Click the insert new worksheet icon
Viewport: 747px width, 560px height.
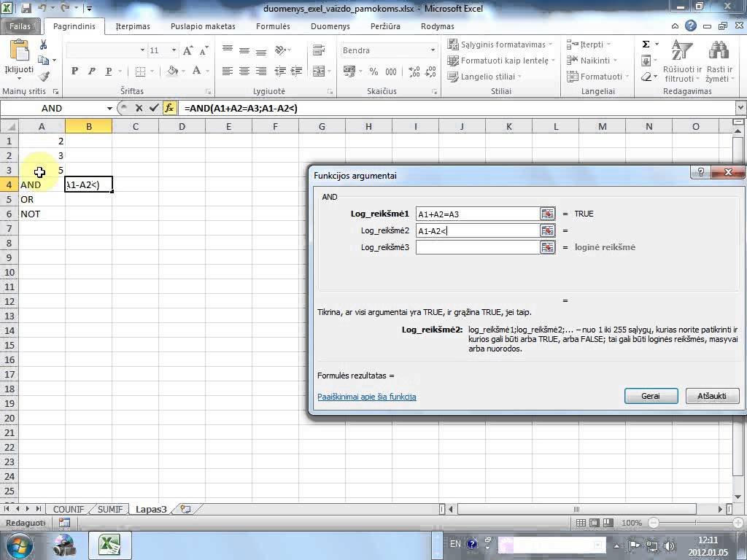(186, 509)
